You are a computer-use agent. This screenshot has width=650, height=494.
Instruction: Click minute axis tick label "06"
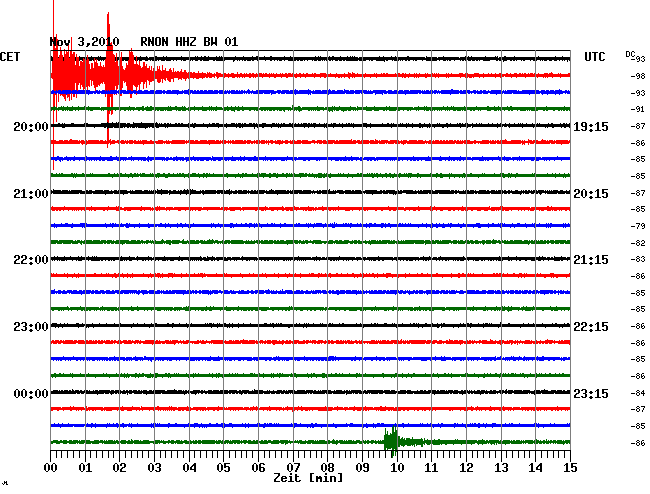(258, 468)
